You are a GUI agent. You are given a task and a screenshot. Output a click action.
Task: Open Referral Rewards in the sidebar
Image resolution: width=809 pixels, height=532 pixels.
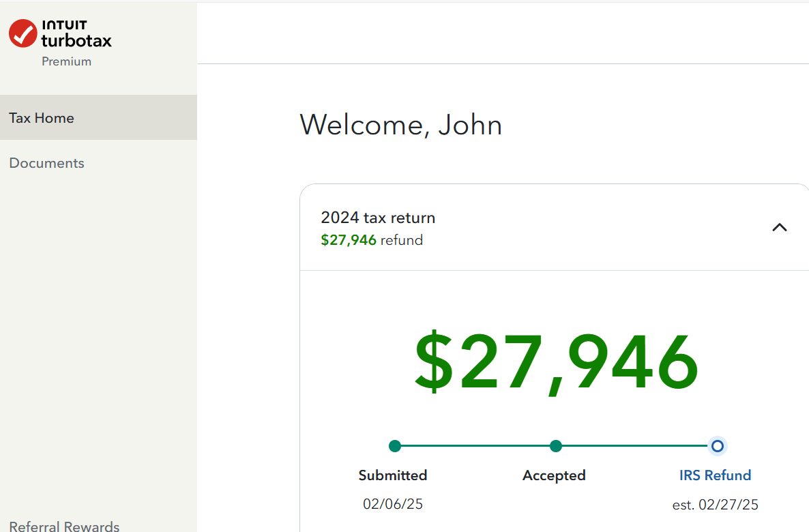[64, 526]
